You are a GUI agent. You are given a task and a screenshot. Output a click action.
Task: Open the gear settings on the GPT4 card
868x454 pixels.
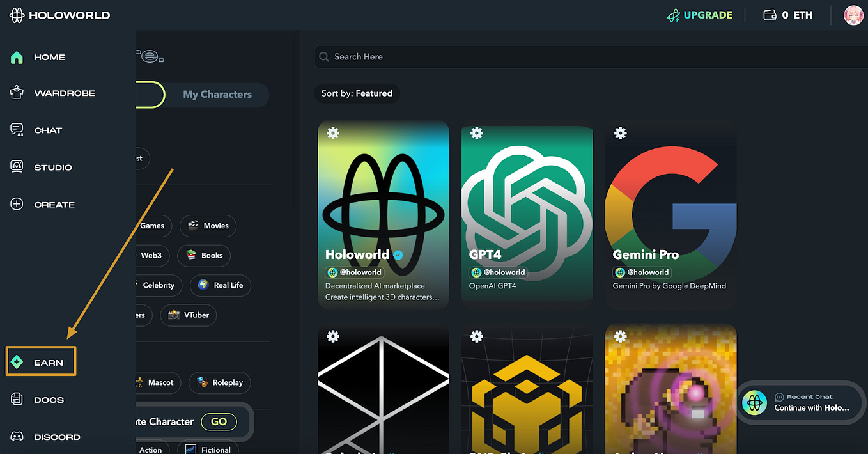tap(476, 133)
